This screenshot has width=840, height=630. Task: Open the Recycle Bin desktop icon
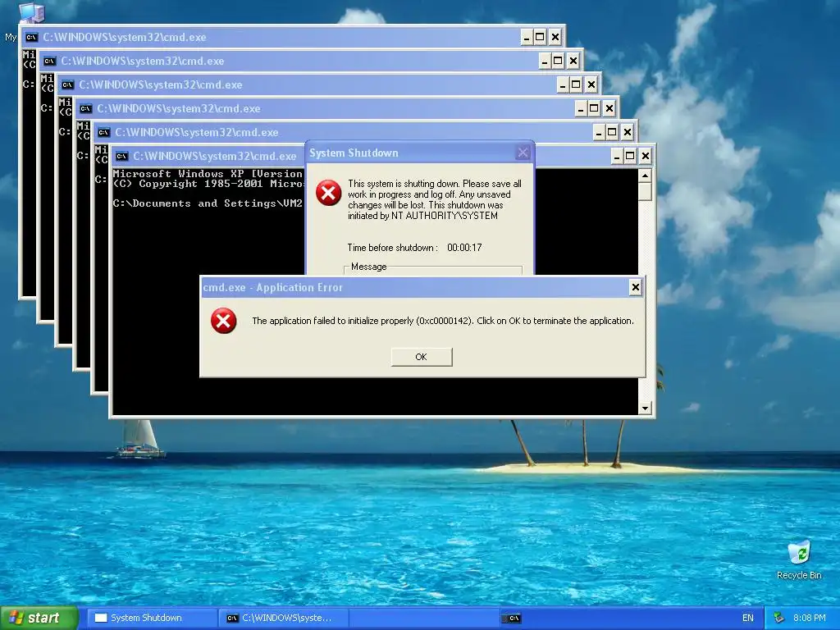tap(799, 559)
